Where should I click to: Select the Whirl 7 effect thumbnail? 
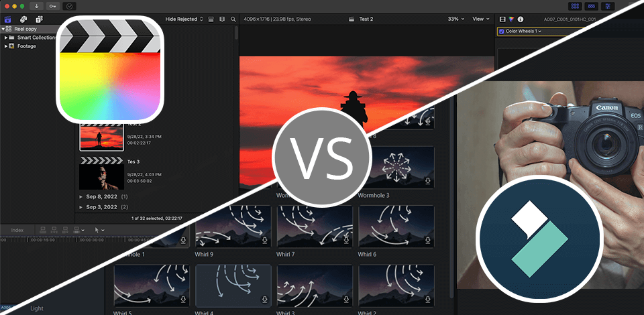click(x=315, y=227)
